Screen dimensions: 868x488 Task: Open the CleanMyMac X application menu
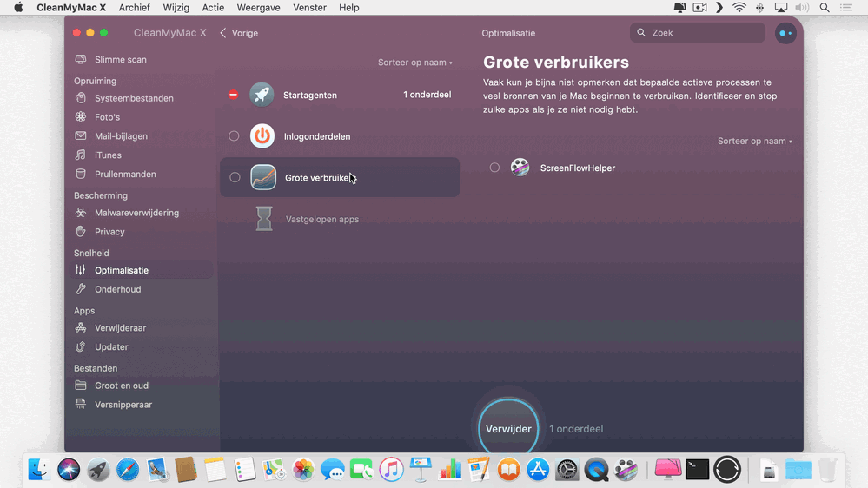(71, 8)
